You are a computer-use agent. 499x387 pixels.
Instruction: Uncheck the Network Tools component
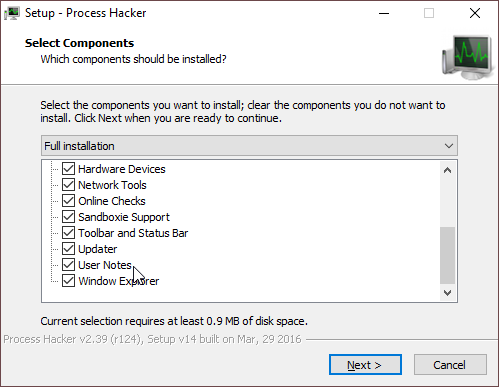pos(68,185)
